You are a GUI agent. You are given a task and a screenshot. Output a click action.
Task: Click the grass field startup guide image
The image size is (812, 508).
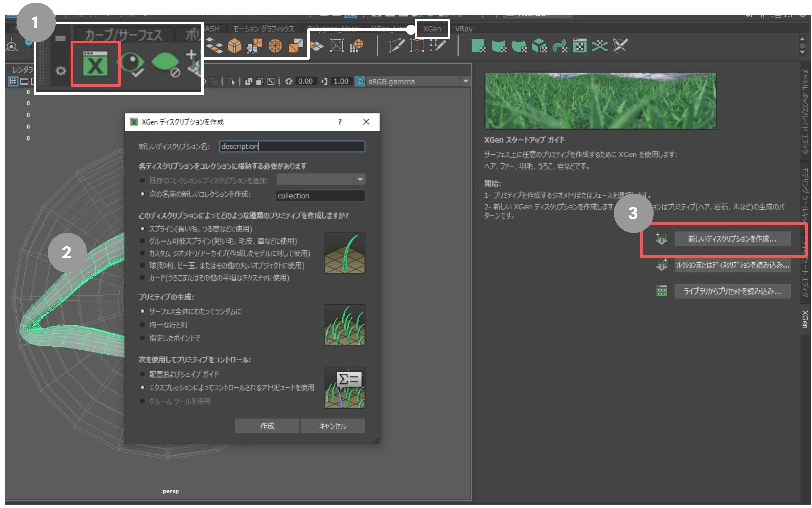600,101
